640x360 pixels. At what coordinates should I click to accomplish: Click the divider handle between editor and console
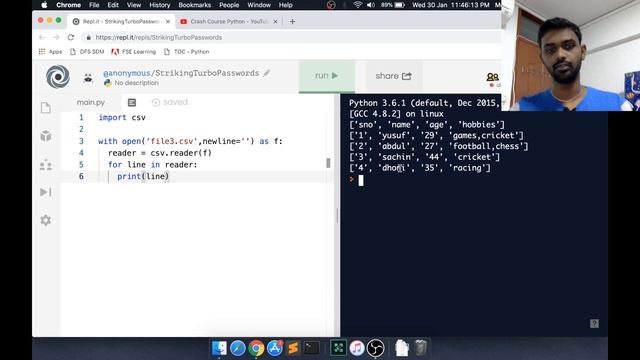click(337, 215)
